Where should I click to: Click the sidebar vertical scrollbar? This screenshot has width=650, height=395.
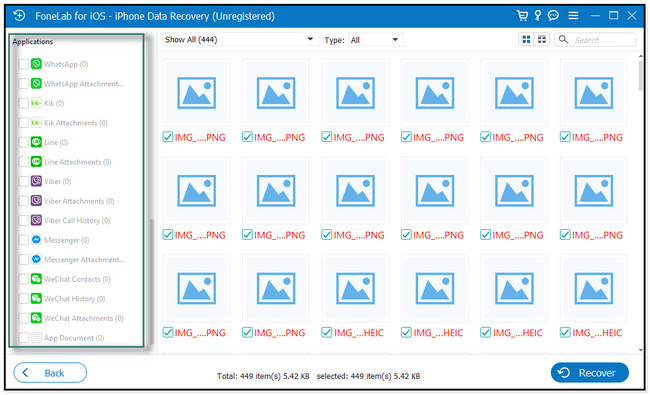(152, 282)
